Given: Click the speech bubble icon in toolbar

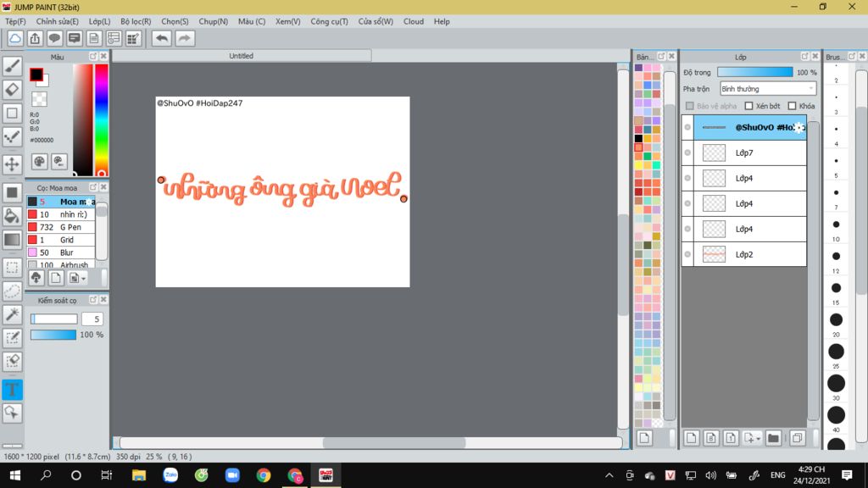Looking at the screenshot, I should 54,38.
